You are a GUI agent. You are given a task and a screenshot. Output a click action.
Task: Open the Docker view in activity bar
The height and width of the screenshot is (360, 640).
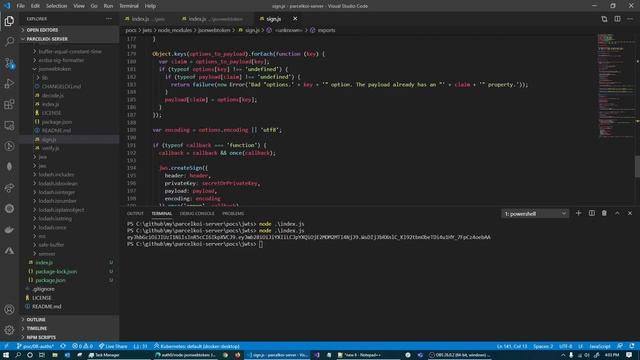click(x=9, y=230)
